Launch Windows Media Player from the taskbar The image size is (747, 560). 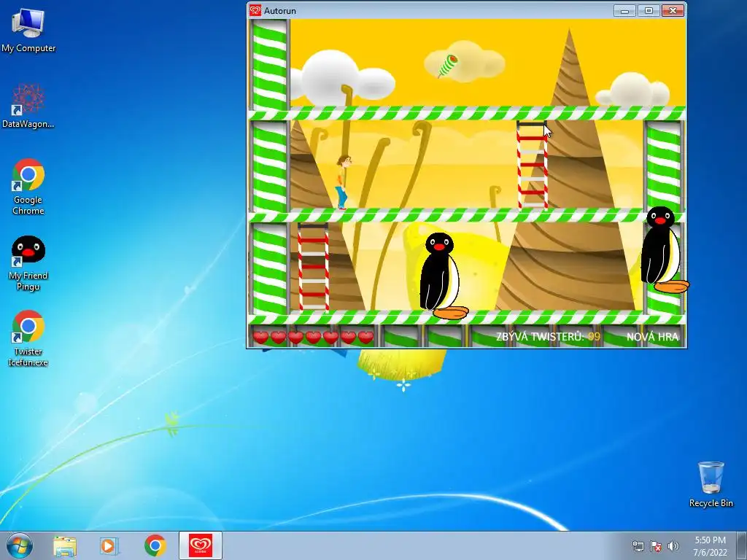click(x=109, y=546)
